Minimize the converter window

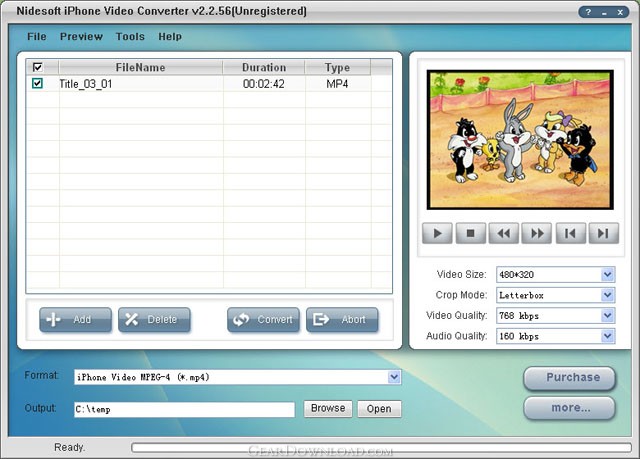pos(604,12)
